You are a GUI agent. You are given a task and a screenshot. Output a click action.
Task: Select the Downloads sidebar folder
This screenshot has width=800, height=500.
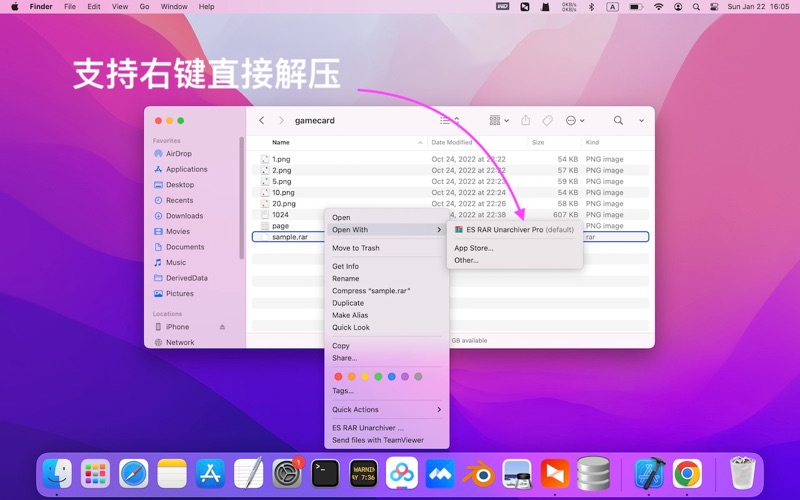pyautogui.click(x=179, y=216)
